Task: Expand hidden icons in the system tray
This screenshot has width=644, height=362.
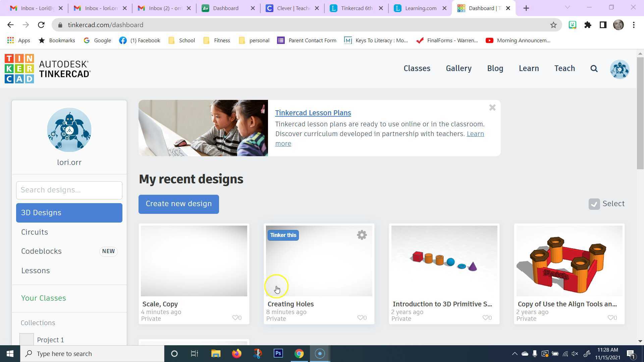Action: (x=515, y=353)
